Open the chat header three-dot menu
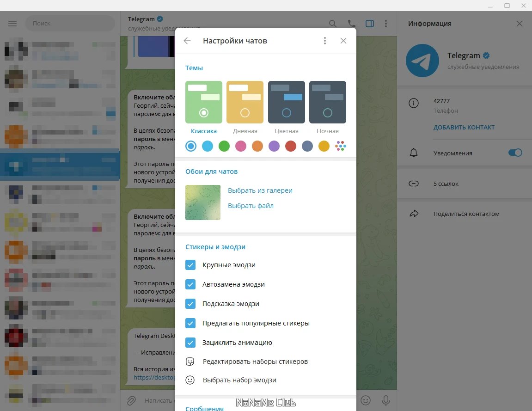The height and width of the screenshot is (411, 532). [386, 23]
